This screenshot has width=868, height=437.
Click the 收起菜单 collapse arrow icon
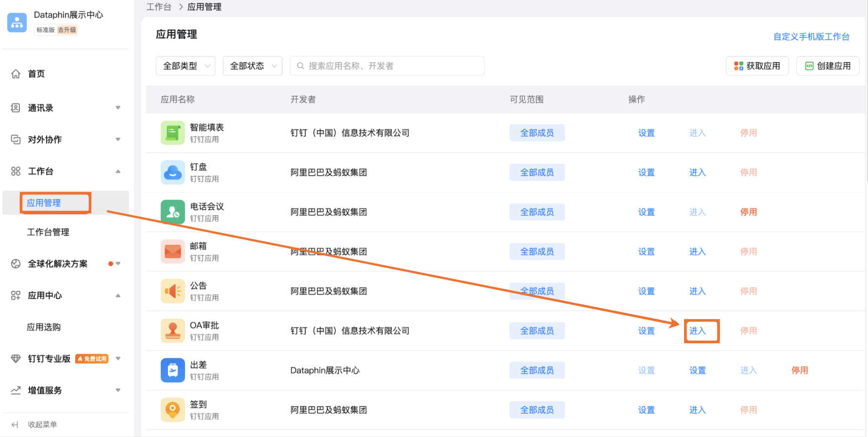[x=15, y=425]
